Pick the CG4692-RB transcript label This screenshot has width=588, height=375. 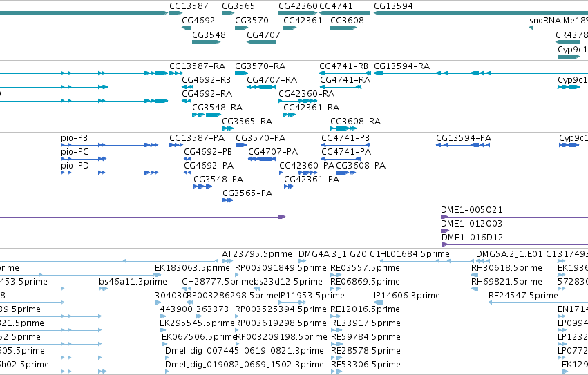[207, 80]
